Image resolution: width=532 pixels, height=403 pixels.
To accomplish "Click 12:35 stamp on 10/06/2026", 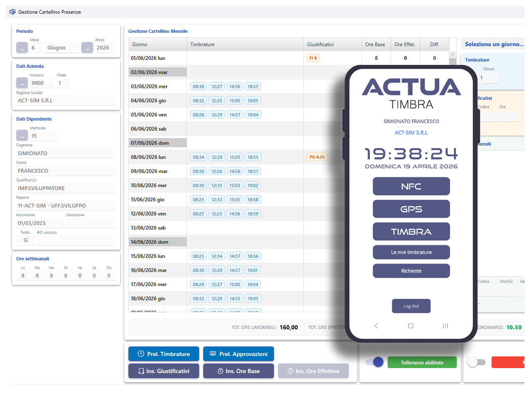I will pos(217,185).
